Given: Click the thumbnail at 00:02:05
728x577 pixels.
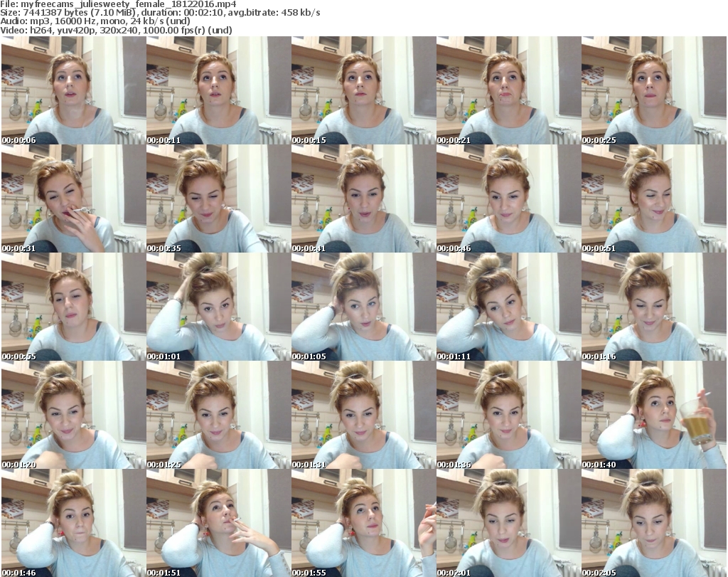Looking at the screenshot, I should (x=654, y=523).
